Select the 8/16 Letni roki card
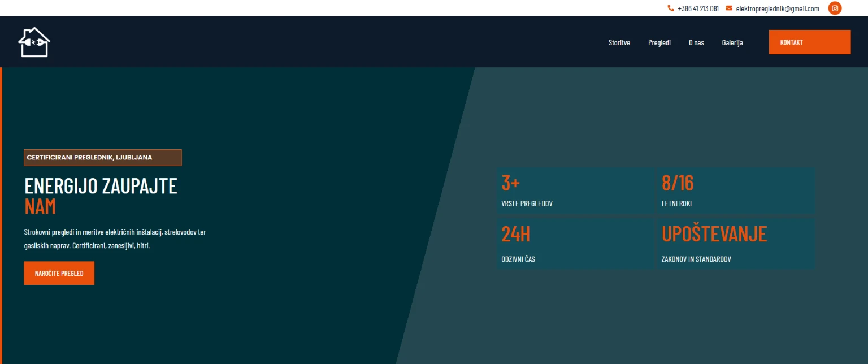 coord(736,190)
